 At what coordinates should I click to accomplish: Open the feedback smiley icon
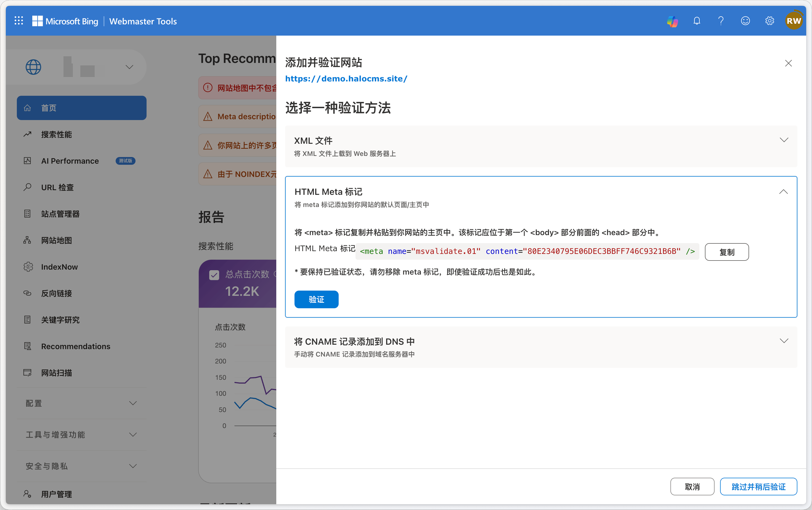point(745,21)
